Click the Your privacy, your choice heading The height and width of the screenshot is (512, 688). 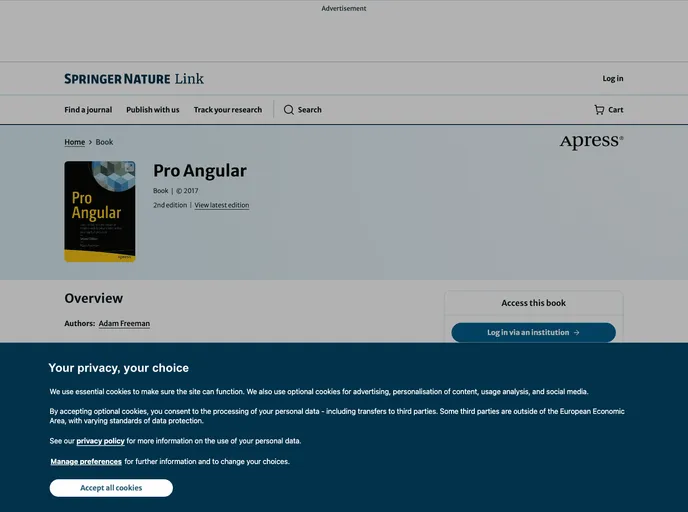coord(118,368)
